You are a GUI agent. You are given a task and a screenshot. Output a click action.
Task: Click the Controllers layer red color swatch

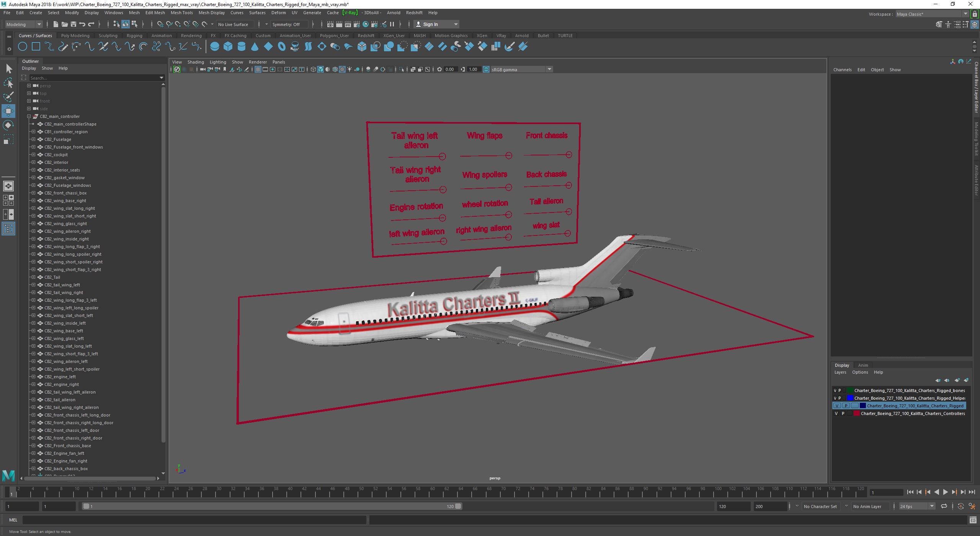point(857,413)
